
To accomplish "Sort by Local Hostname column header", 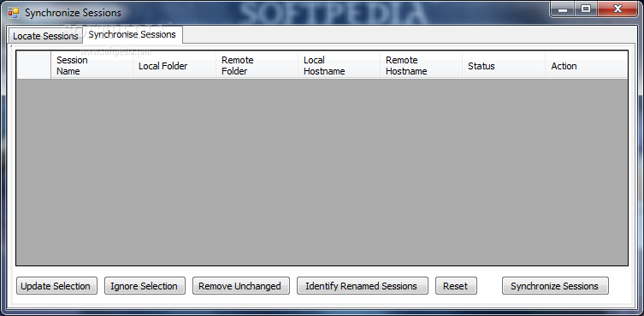I will tap(339, 65).
